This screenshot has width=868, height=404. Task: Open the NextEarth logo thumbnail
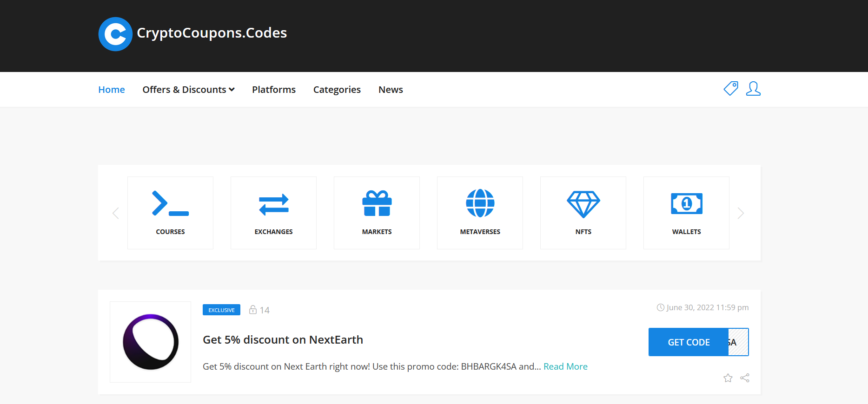pyautogui.click(x=150, y=342)
